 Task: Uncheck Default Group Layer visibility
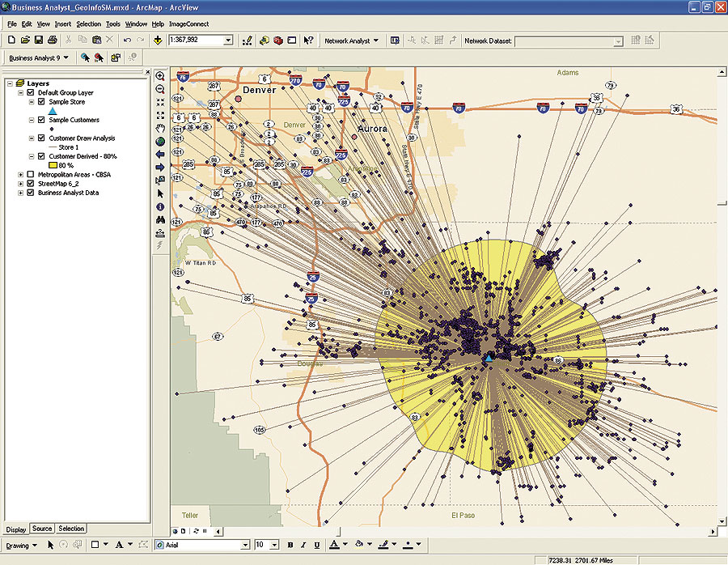31,92
